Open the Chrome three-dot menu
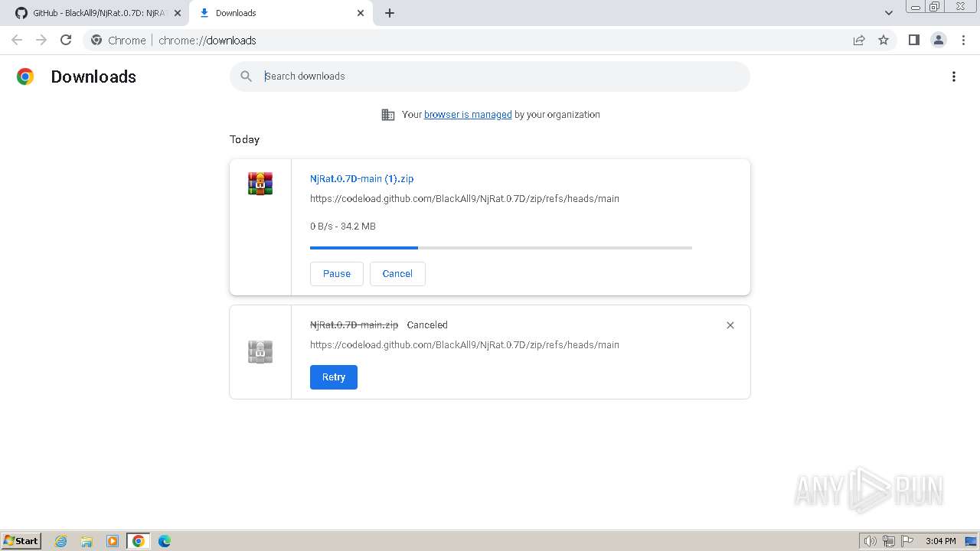 [964, 40]
